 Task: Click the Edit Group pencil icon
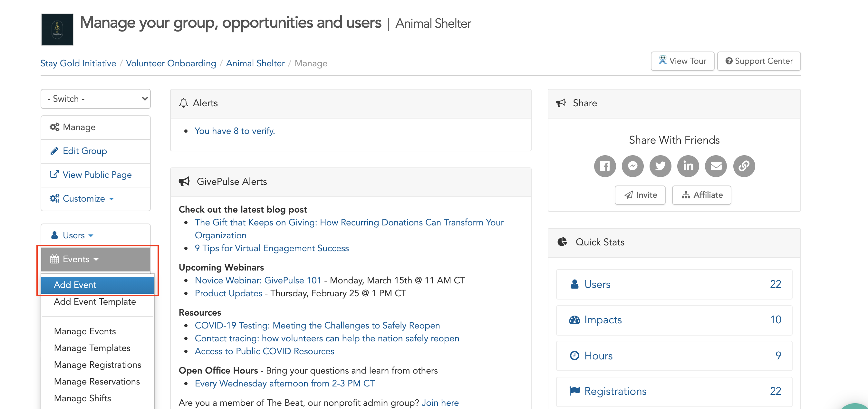(54, 151)
